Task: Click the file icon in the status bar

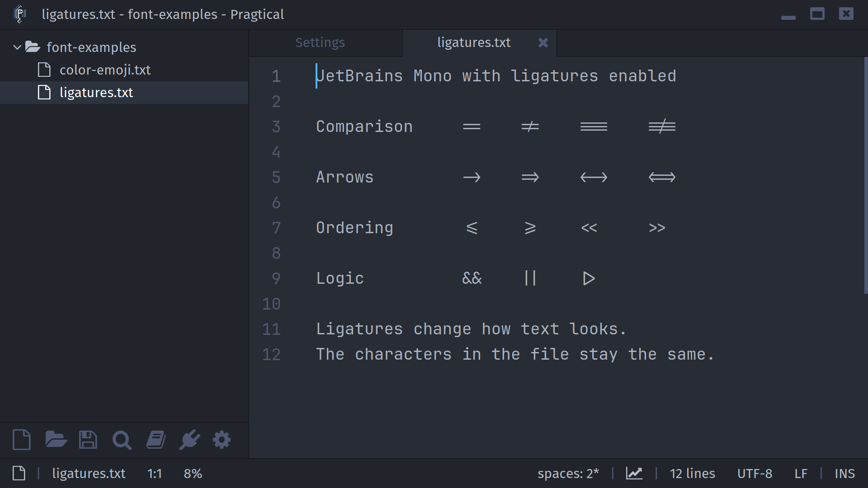Action: (19, 473)
